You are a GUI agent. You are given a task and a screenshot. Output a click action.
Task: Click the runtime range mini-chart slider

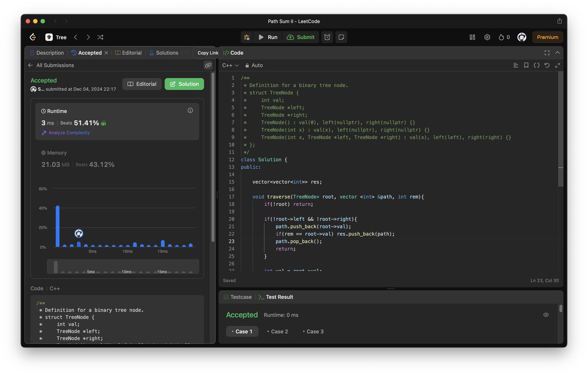123,267
